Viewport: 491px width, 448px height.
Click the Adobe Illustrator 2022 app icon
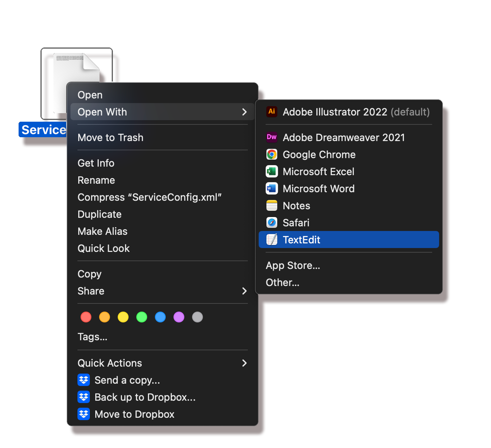tap(272, 112)
